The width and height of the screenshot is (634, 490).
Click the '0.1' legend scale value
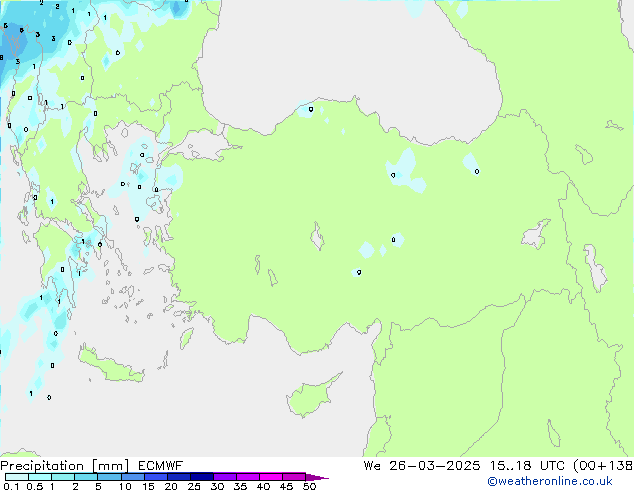pyautogui.click(x=11, y=486)
